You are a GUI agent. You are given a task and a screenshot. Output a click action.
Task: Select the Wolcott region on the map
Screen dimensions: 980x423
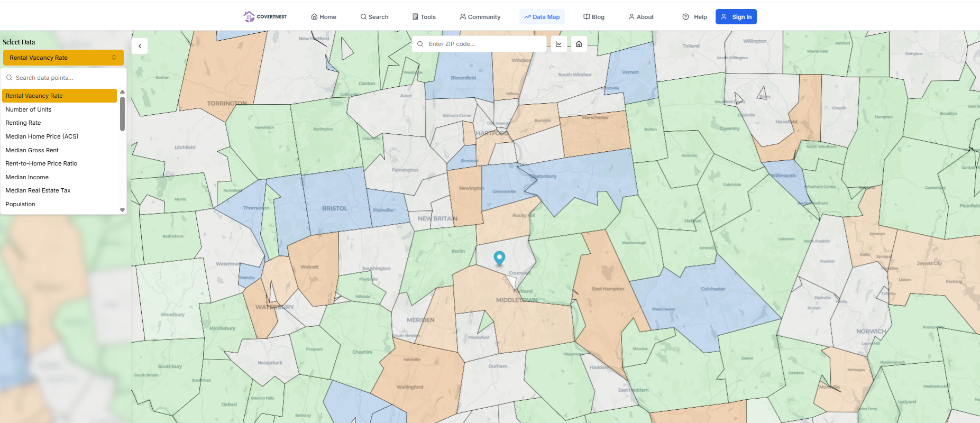309,267
